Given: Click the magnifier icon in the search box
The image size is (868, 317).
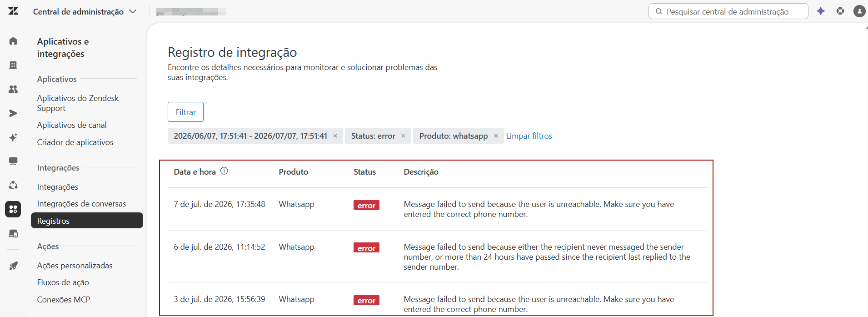Looking at the screenshot, I should click(x=658, y=11).
